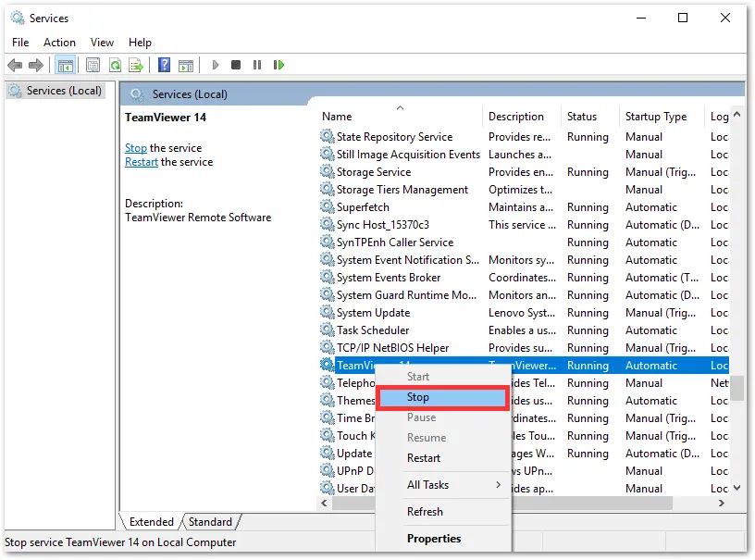Image resolution: width=755 pixels, height=560 pixels.
Task: Click gear icon of TCP/IP NetBIOS Helper
Action: click(328, 347)
